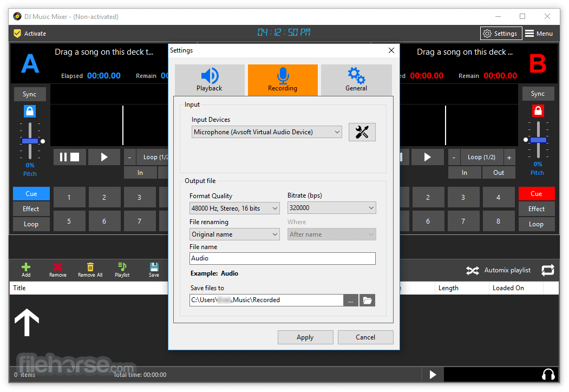Select Effect mode on deck A
This screenshot has width=569, height=392.
(x=31, y=209)
